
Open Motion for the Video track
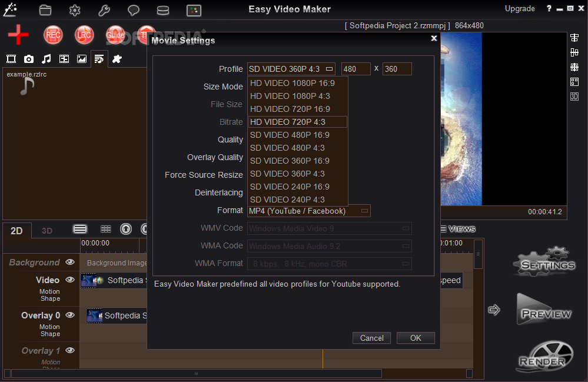[x=49, y=291]
